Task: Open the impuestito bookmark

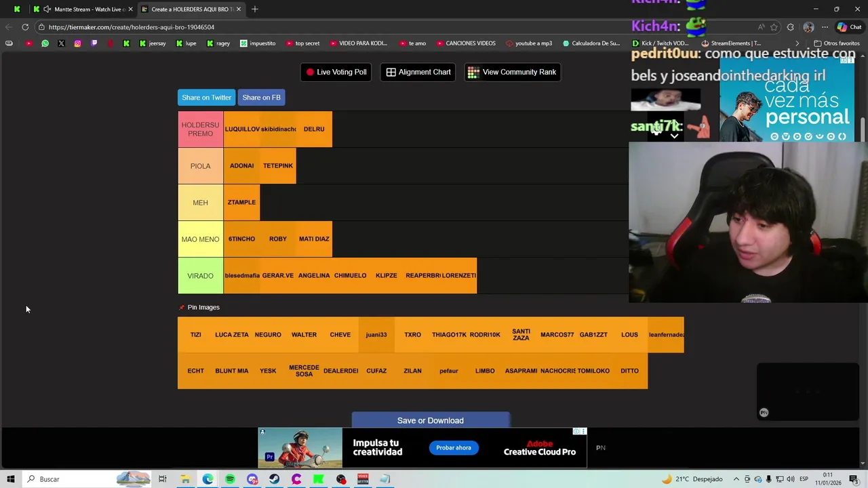Action: point(258,43)
